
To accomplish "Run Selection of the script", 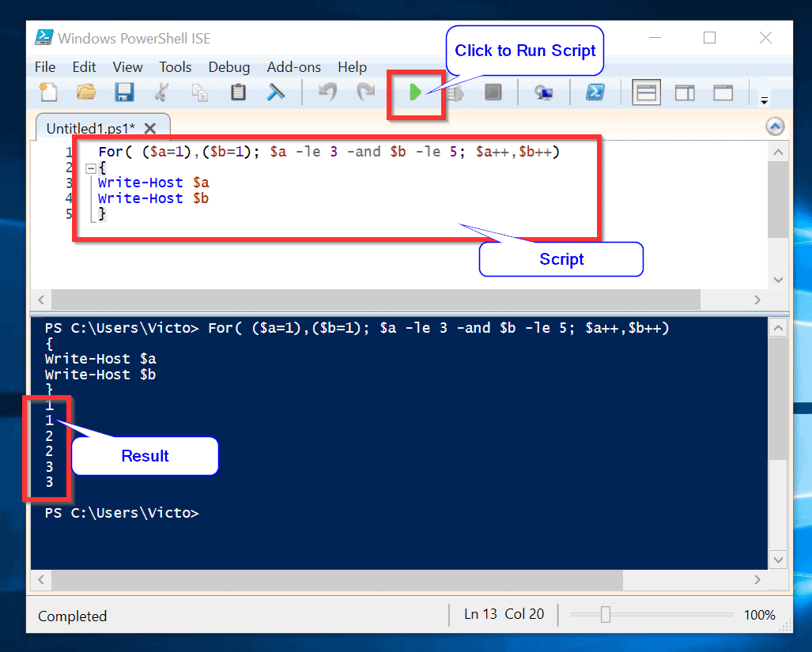I will 456,92.
